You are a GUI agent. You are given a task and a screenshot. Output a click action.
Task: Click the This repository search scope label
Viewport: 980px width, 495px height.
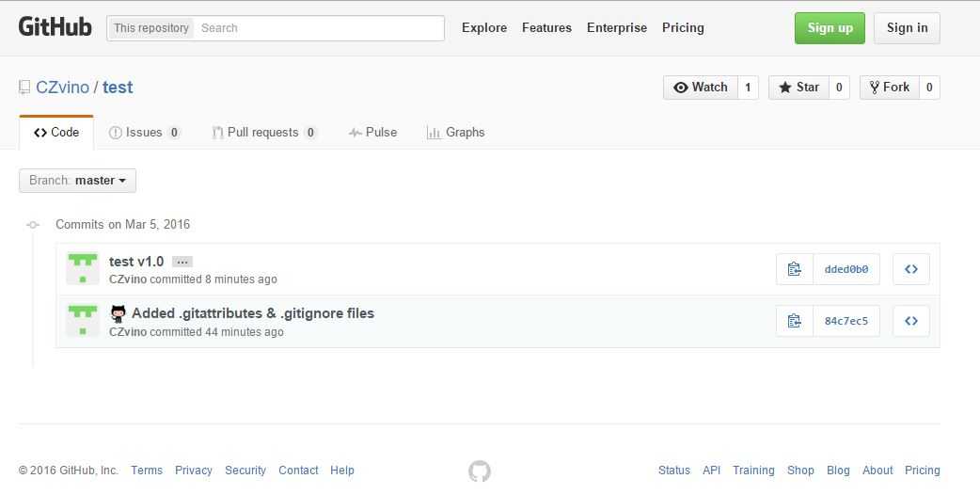(x=151, y=28)
